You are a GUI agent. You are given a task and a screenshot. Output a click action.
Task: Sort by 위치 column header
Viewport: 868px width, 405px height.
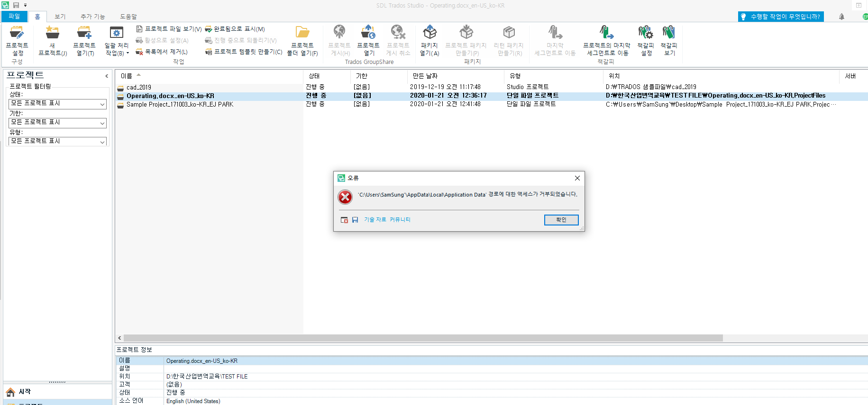(x=721, y=76)
